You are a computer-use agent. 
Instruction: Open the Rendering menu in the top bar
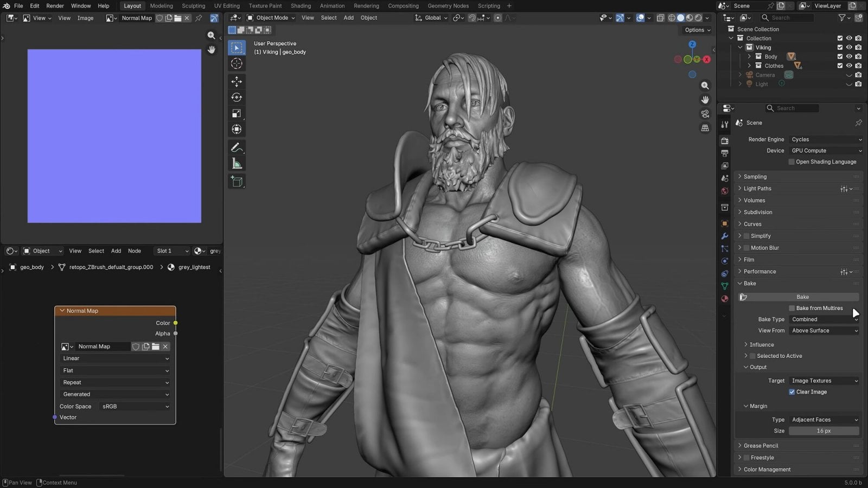point(366,6)
